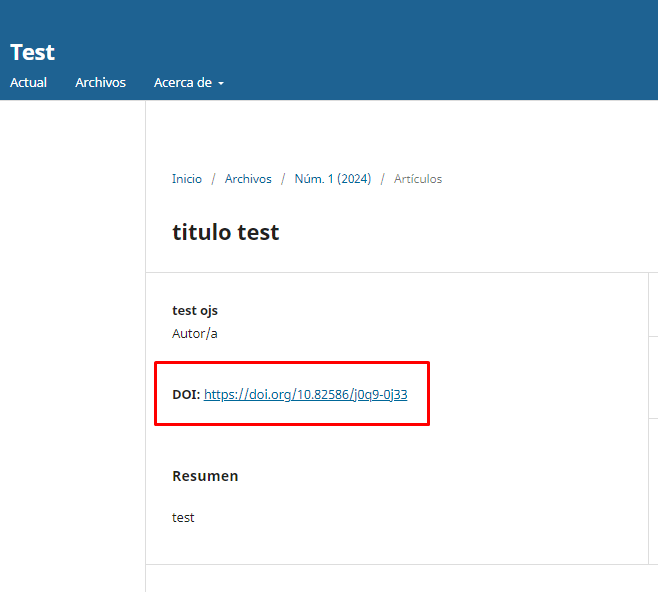Select the abstract text test
This screenshot has width=658, height=592.
coord(183,517)
